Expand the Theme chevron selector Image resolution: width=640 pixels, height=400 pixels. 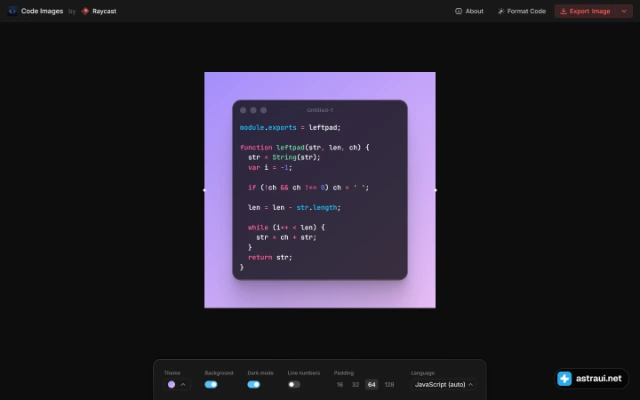183,384
